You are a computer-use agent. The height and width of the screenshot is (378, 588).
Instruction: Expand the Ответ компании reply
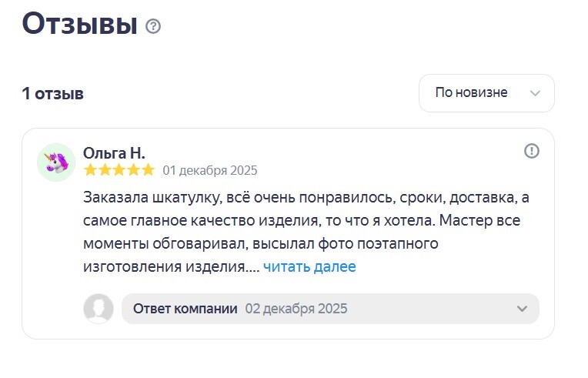click(185, 309)
